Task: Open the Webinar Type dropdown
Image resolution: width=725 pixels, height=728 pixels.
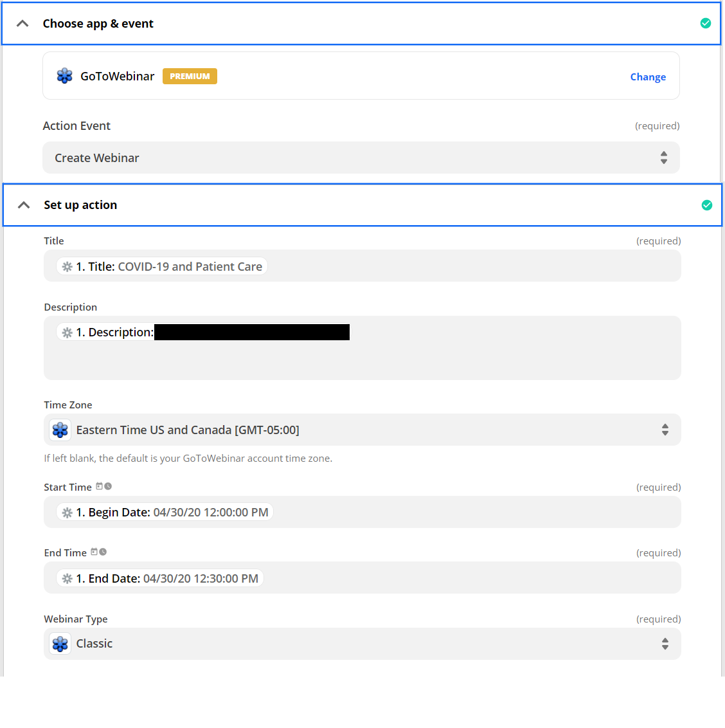Action: click(x=362, y=644)
